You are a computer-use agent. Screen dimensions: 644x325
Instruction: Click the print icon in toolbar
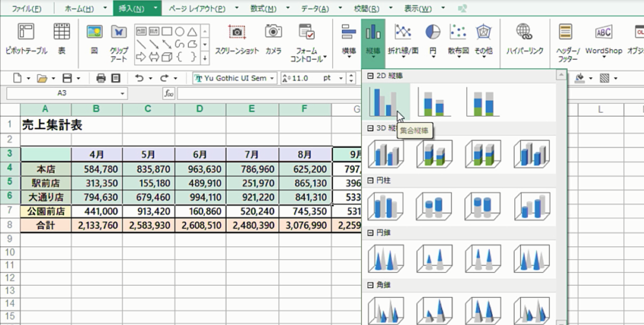[x=101, y=78]
